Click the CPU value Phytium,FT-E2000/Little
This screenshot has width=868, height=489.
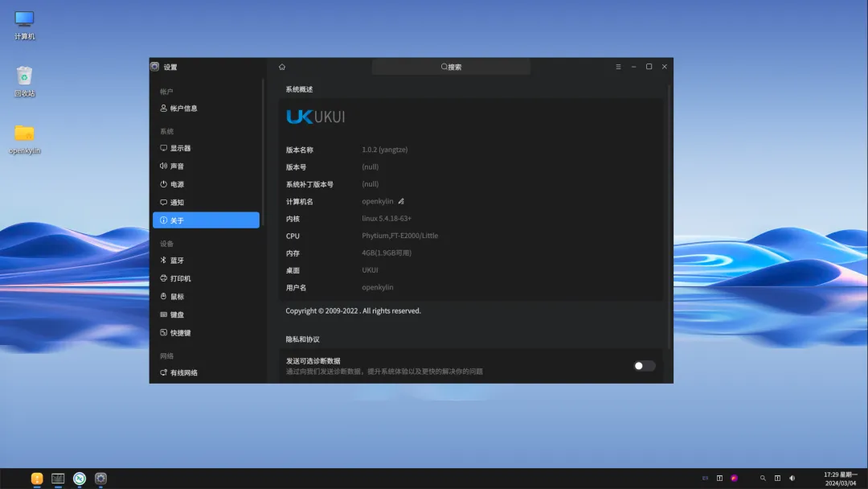[399, 236]
